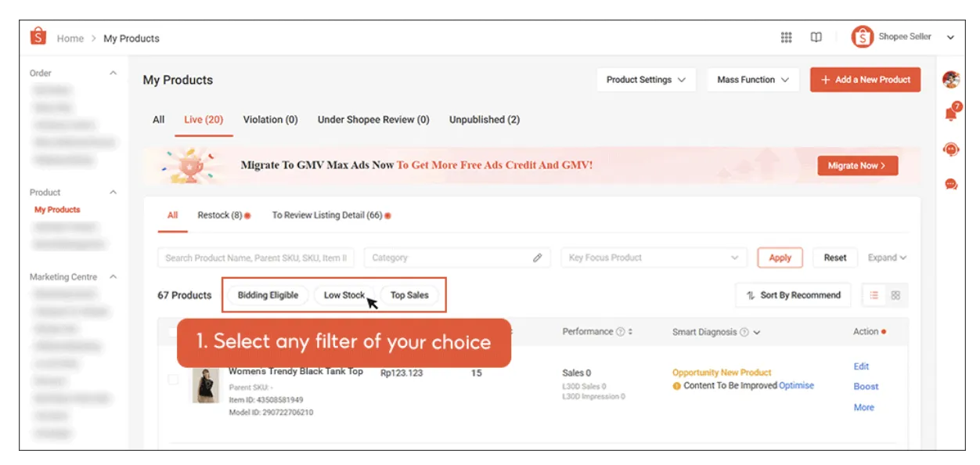980x465 pixels.
Task: Click the product search input field
Action: click(x=256, y=258)
